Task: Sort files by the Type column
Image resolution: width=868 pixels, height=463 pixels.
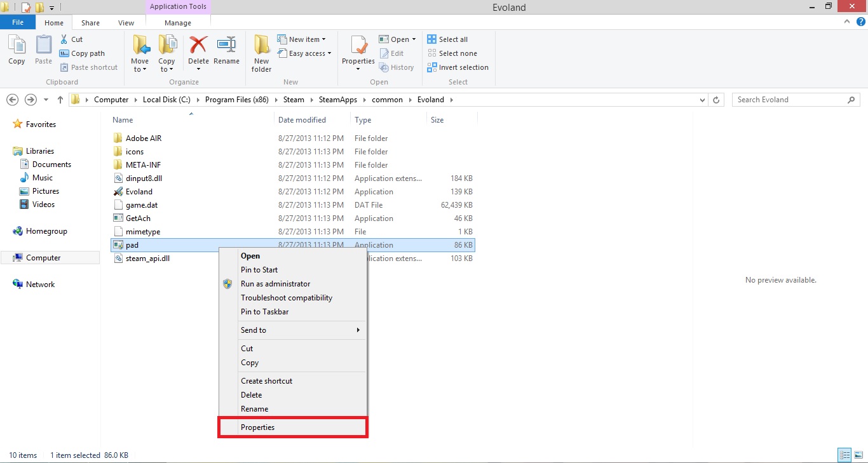Action: [x=388, y=120]
